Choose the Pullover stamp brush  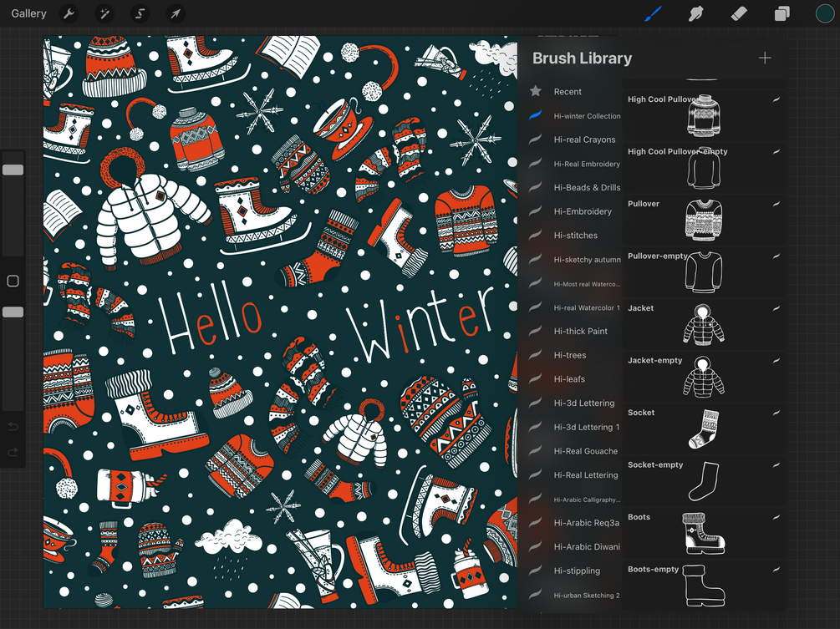tap(704, 220)
